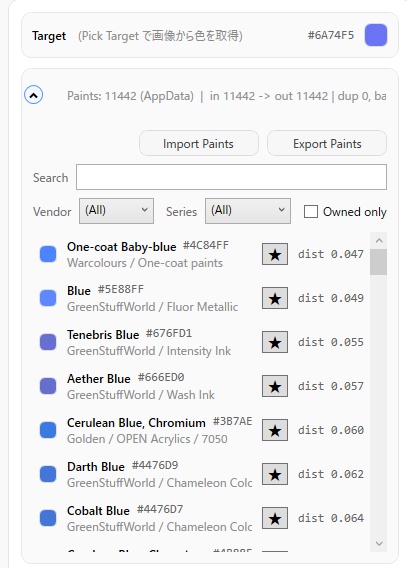This screenshot has height=568, width=407.
Task: Select the Blue #5E88FF color swatch
Action: [x=48, y=298]
